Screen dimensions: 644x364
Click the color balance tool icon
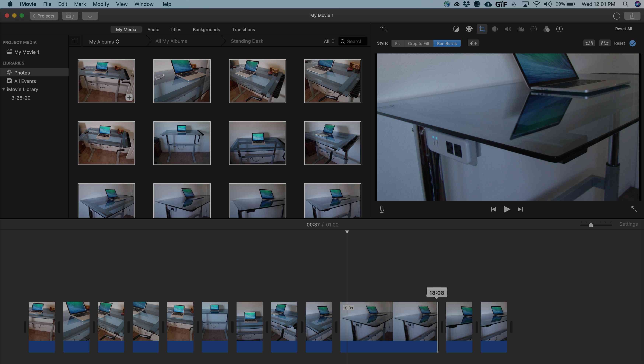pos(456,29)
